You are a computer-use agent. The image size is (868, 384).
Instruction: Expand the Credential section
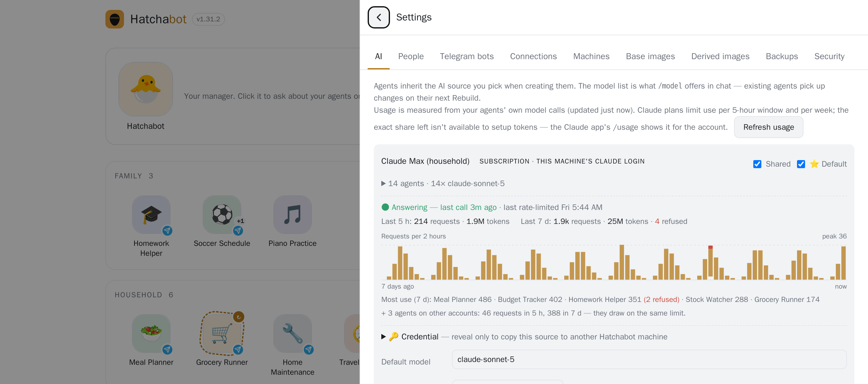point(524,337)
